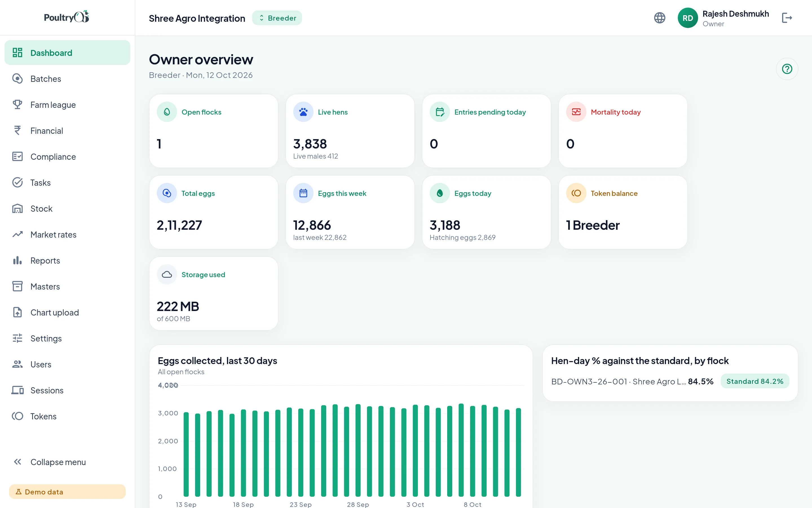Image resolution: width=812 pixels, height=508 pixels.
Task: Click the Masters archive icon
Action: [x=17, y=286]
